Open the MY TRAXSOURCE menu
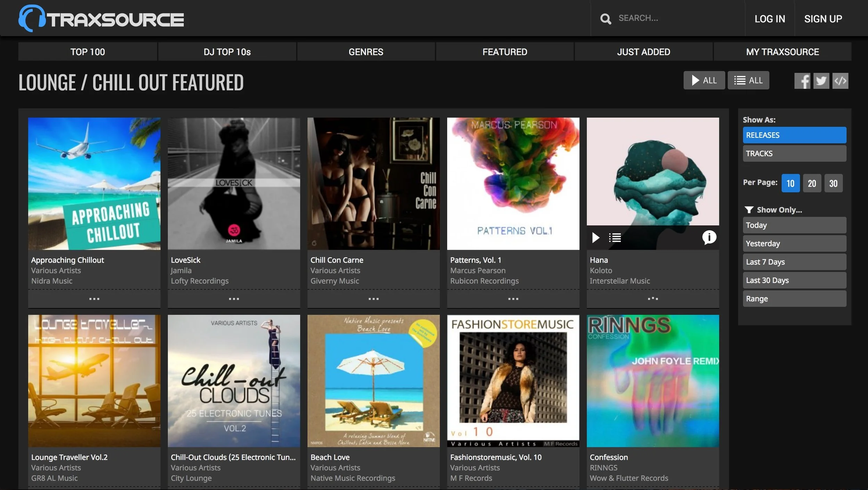Image resolution: width=868 pixels, height=490 pixels. (x=782, y=52)
